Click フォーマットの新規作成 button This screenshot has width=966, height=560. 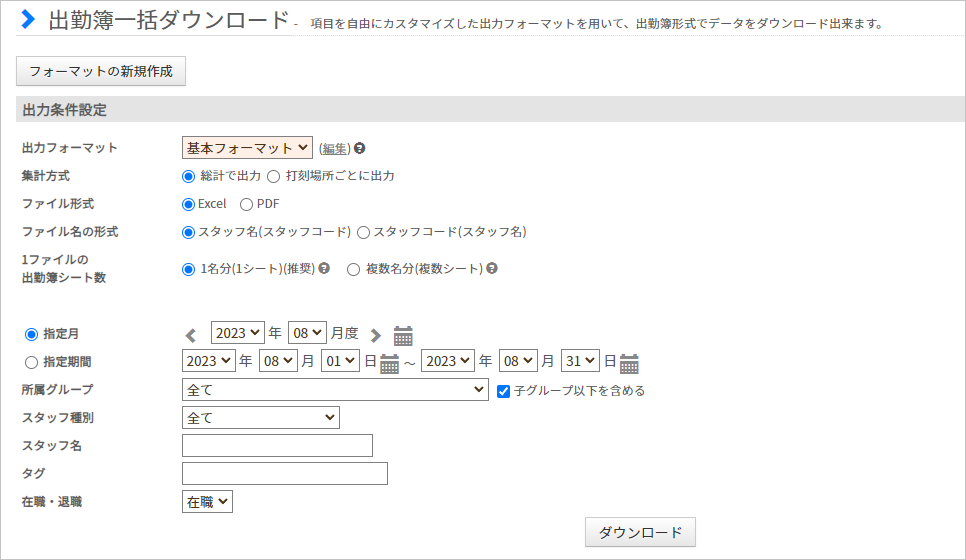point(101,71)
